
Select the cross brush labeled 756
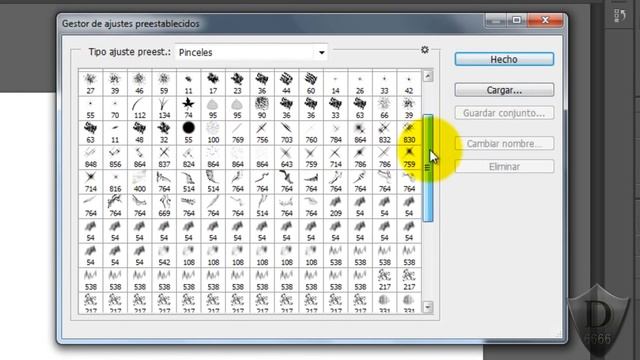click(262, 133)
